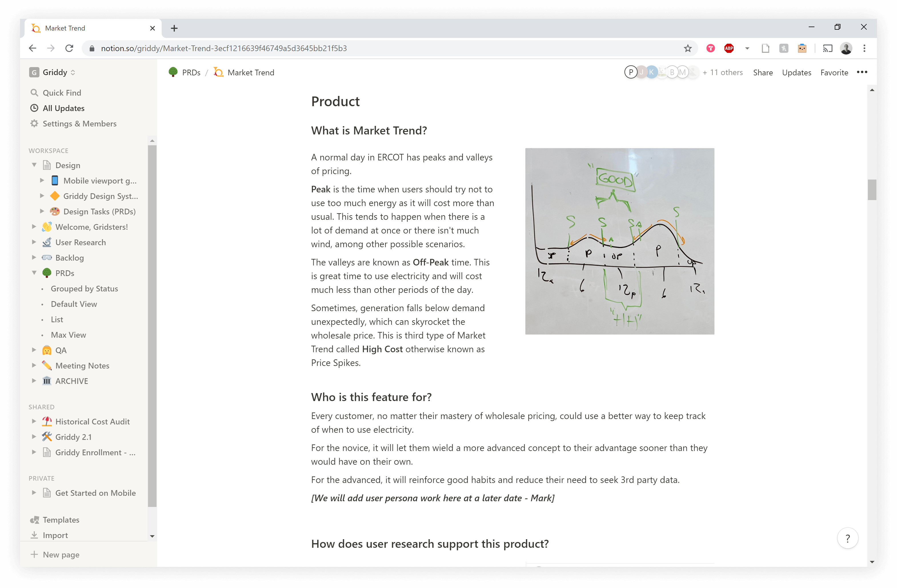The height and width of the screenshot is (588, 897).
Task: Click the "Who is this feature for?" heading
Action: coord(371,397)
